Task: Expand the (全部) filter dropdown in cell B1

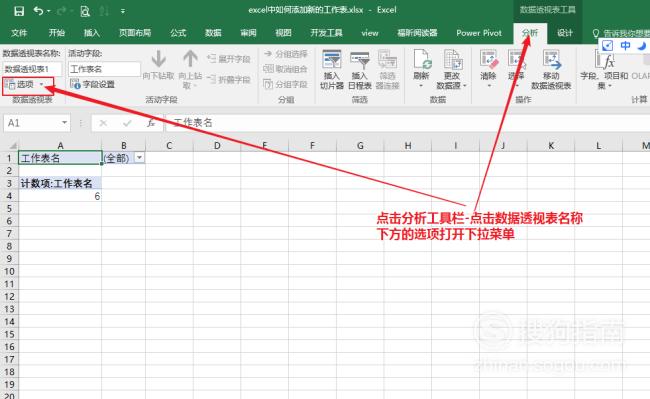Action: click(140, 158)
